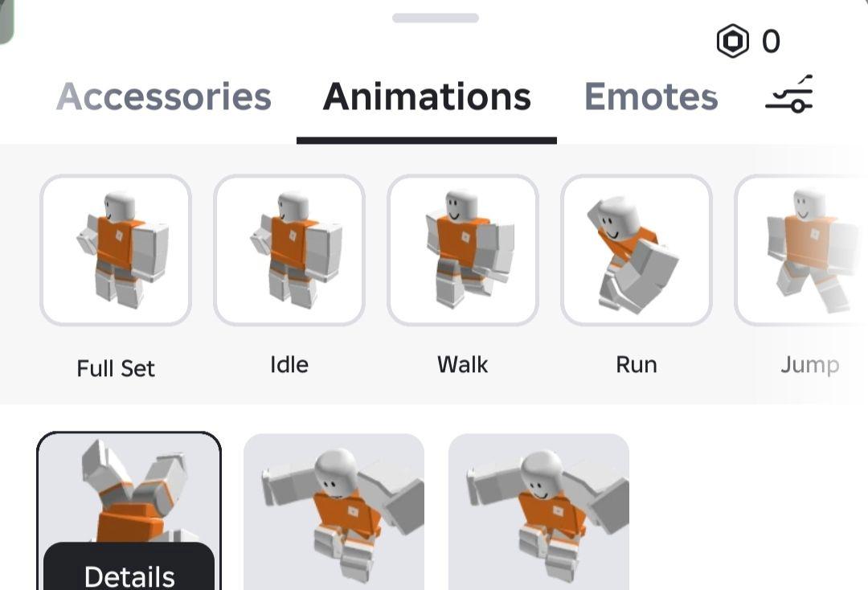
Task: Select the Jump animation category
Action: pyautogui.click(x=801, y=250)
